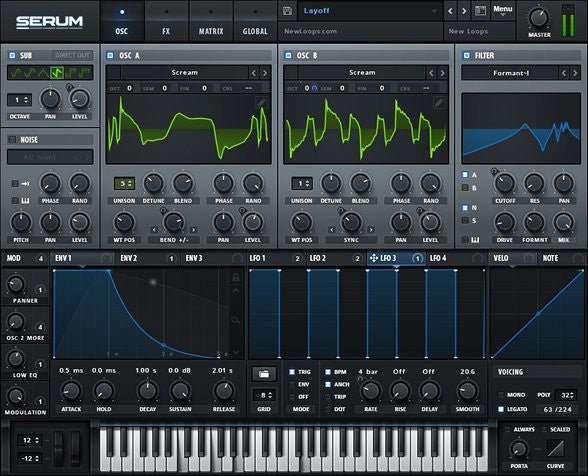The width and height of the screenshot is (588, 476).
Task: Adjust the LFO grid size stepper
Action: pyautogui.click(x=265, y=395)
